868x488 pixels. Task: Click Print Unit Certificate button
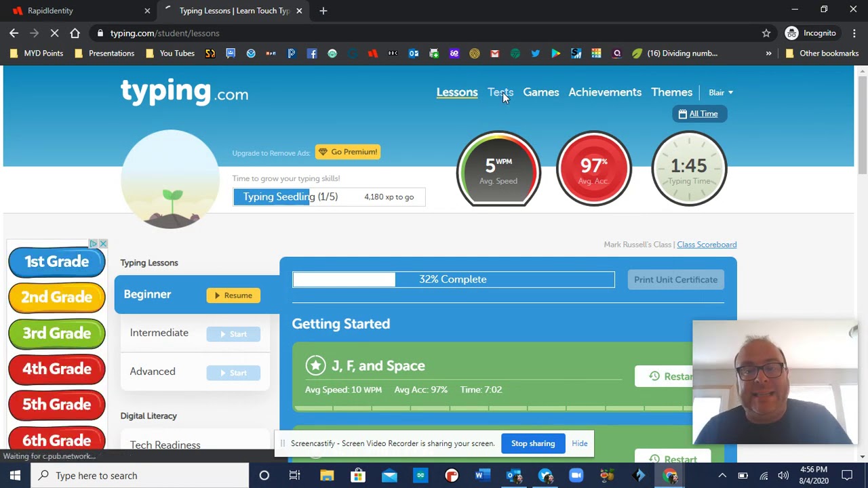675,280
